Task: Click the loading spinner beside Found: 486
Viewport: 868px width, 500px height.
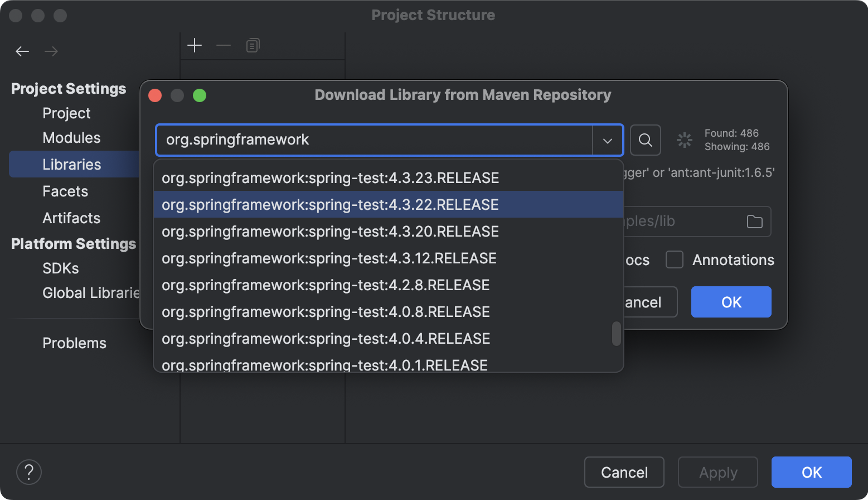Action: point(684,140)
